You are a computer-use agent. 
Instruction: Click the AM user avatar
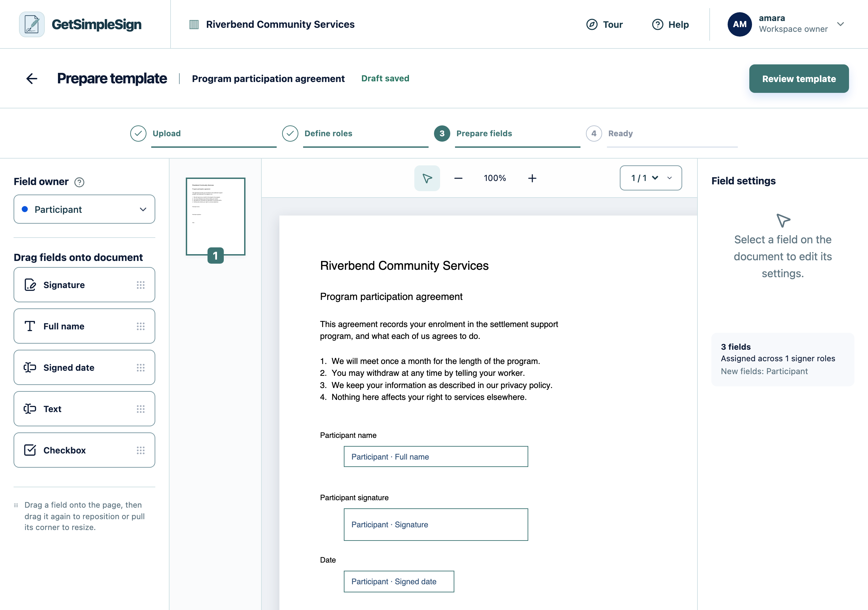coord(739,24)
